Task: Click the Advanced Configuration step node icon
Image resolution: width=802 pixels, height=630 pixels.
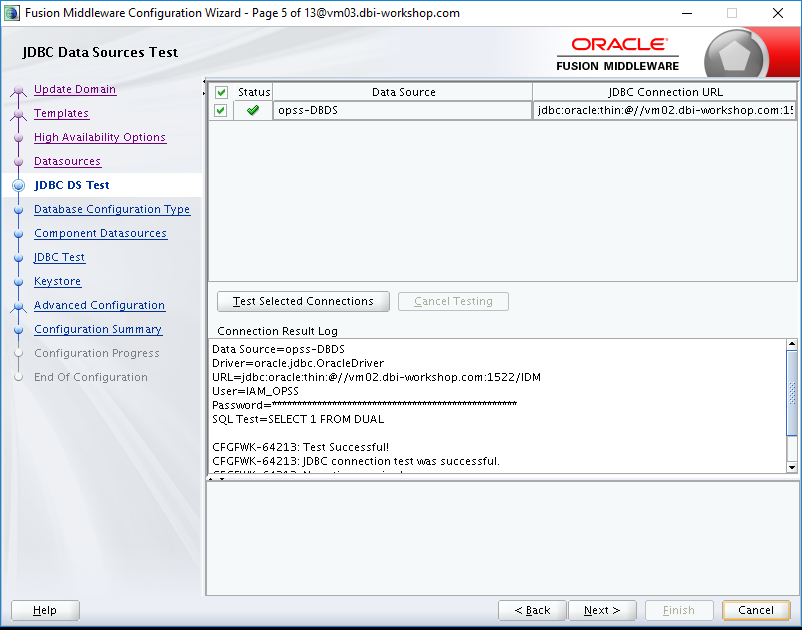Action: [18, 306]
